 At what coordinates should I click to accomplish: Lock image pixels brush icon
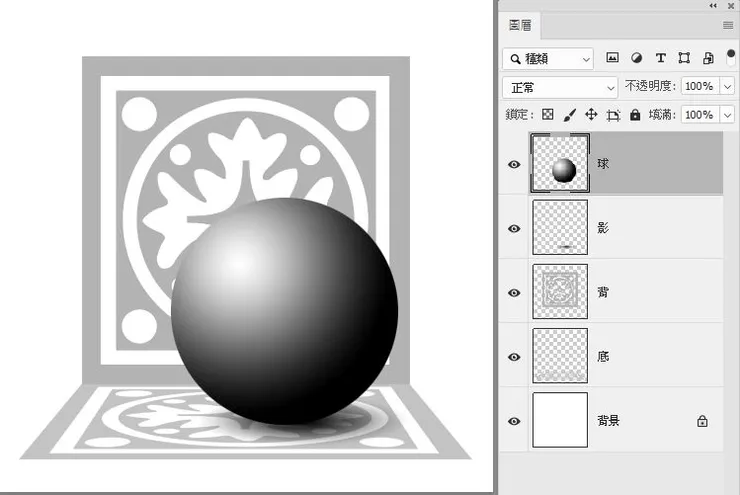[570, 115]
